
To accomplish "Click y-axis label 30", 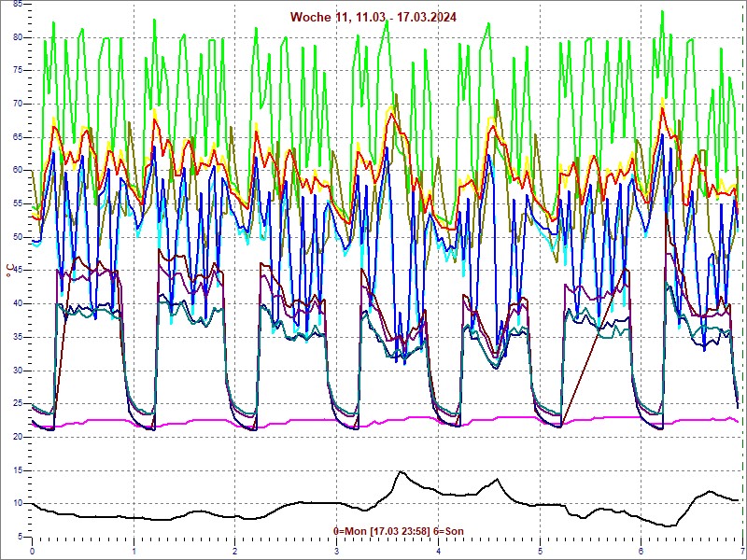I will [17, 371].
